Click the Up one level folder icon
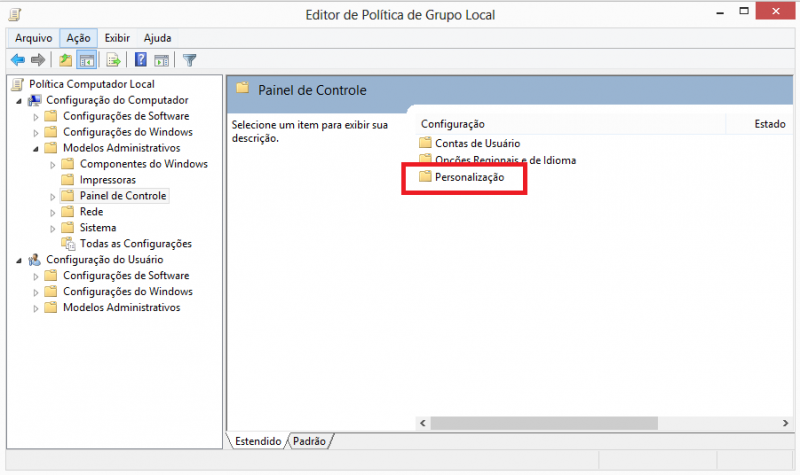 coord(66,60)
